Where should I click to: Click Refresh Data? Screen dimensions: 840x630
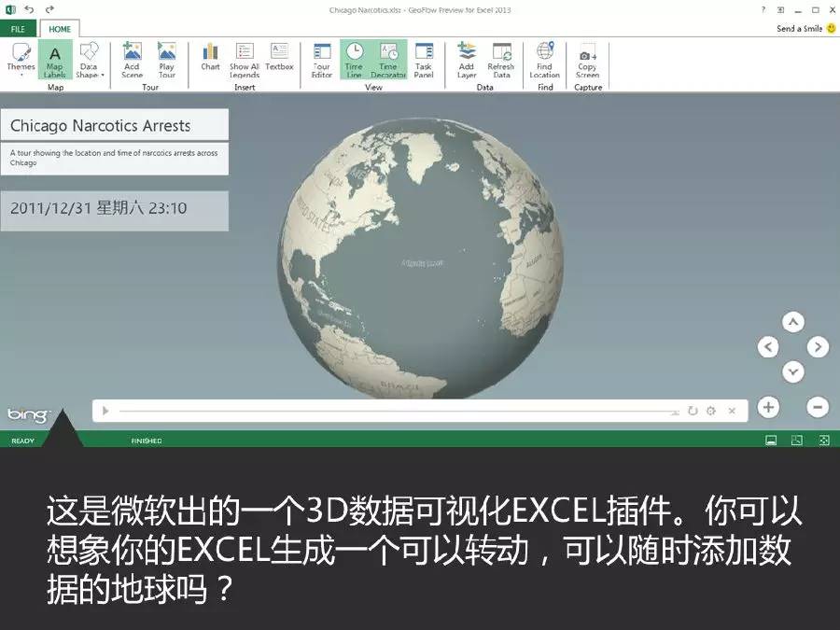501,59
